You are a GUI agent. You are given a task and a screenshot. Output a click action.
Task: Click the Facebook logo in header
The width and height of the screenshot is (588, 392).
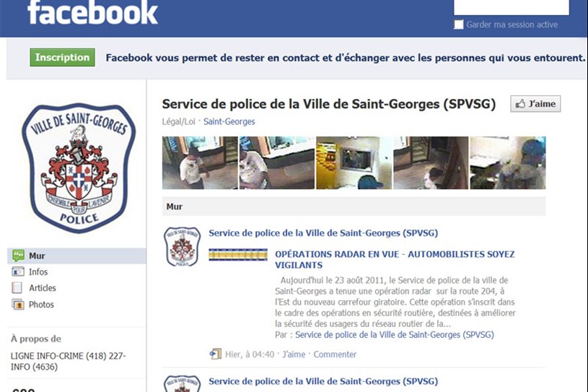(x=92, y=12)
